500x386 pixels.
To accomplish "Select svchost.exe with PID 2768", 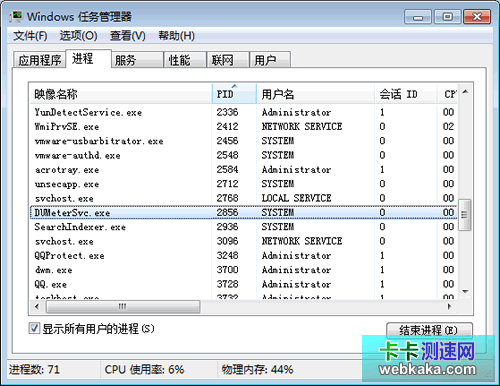I will (243, 198).
